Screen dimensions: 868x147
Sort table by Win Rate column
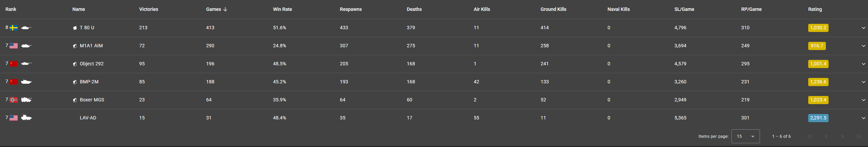coord(282,9)
